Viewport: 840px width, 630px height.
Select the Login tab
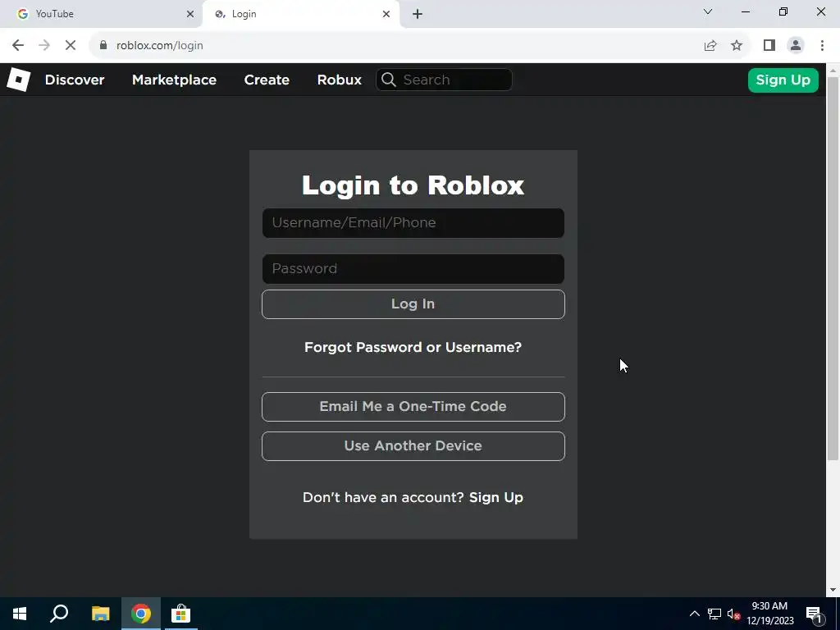[x=300, y=14]
